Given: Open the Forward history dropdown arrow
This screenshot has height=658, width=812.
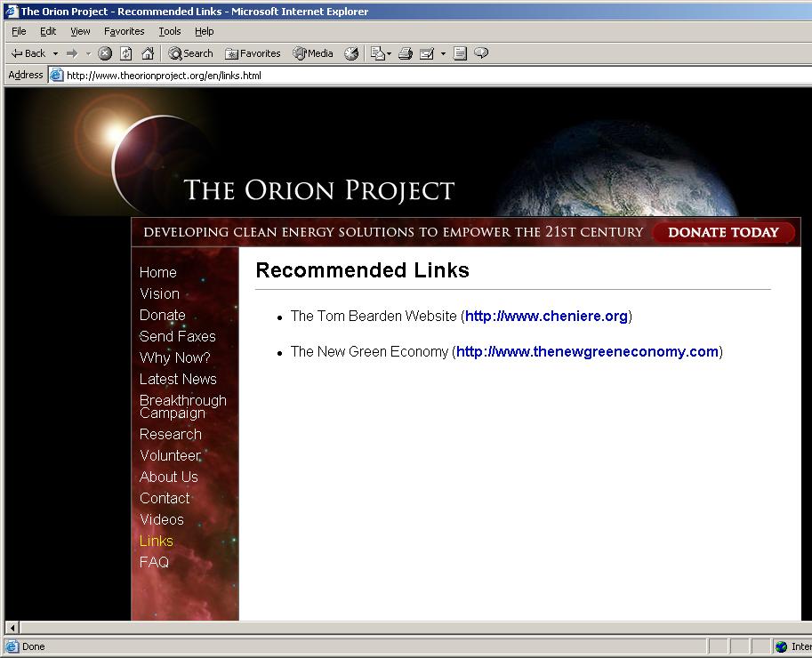Looking at the screenshot, I should (89, 53).
